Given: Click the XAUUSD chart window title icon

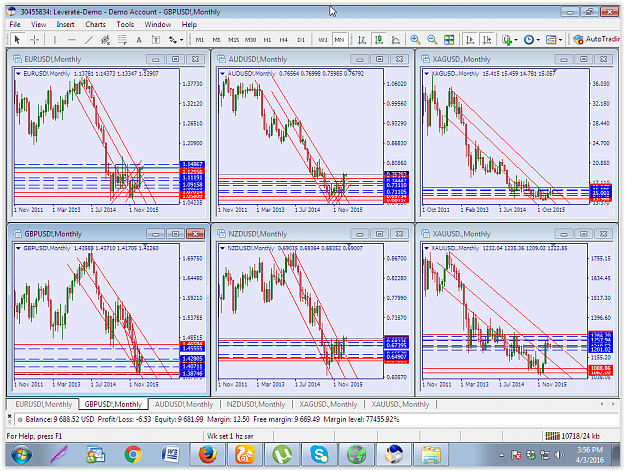Looking at the screenshot, I should [425, 234].
